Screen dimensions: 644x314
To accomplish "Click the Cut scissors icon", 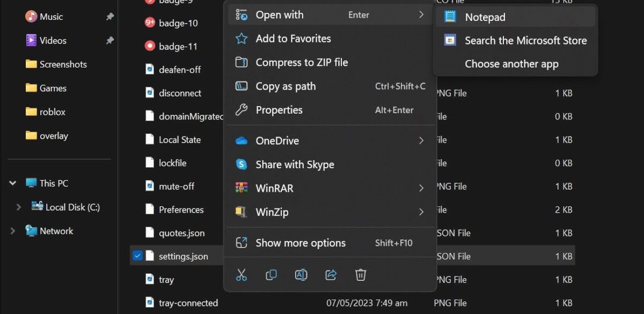I will point(241,275).
